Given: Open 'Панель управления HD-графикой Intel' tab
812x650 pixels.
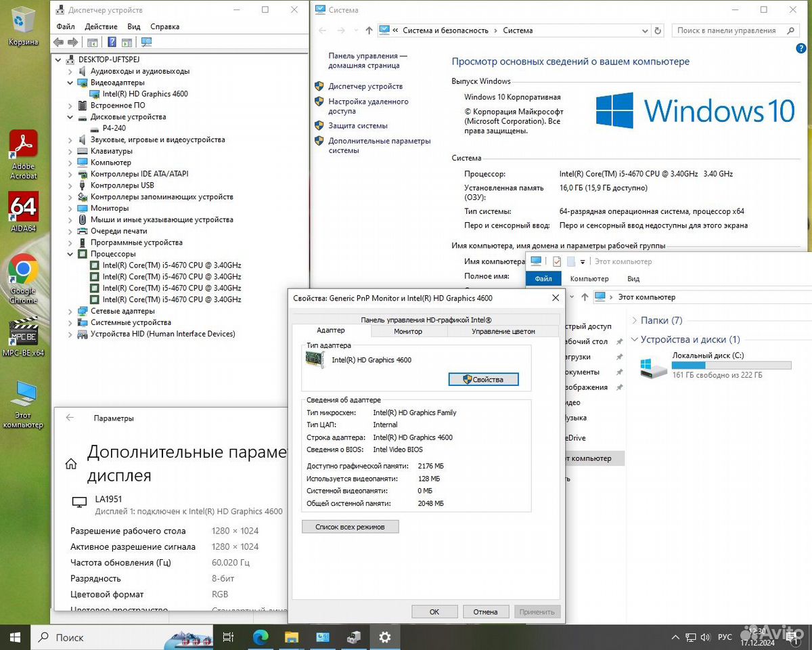Looking at the screenshot, I should (x=426, y=320).
